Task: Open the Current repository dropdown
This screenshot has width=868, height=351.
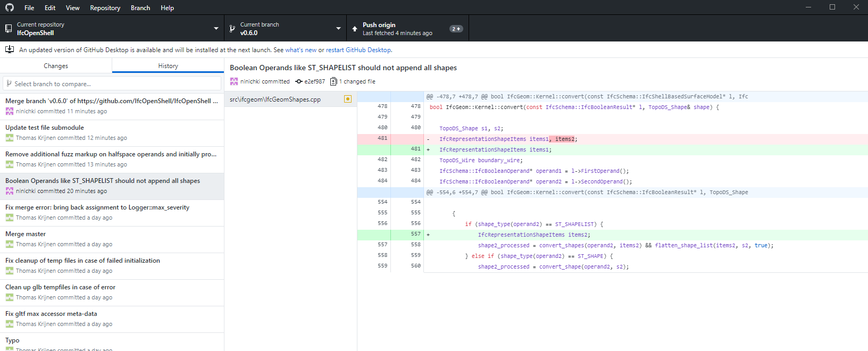Action: pyautogui.click(x=112, y=28)
